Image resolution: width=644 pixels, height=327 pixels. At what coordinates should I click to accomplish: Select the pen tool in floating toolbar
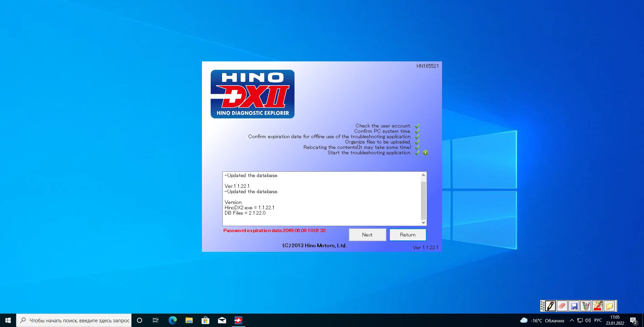pyautogui.click(x=550, y=306)
